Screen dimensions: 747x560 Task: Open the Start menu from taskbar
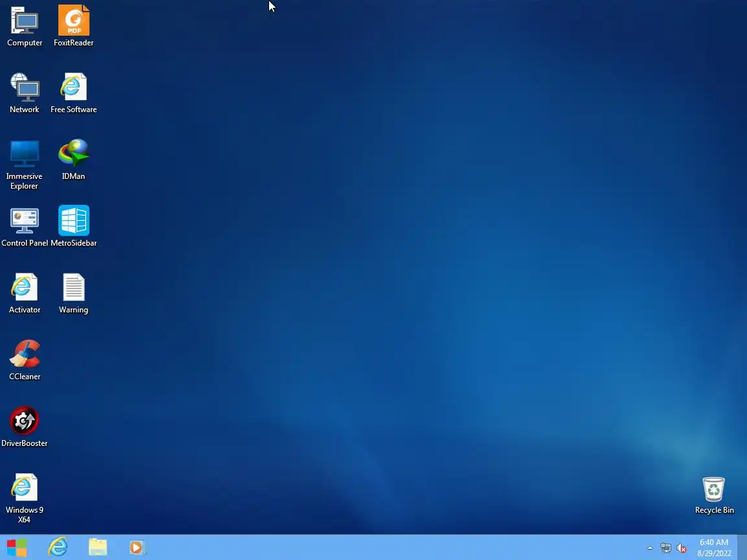17,547
